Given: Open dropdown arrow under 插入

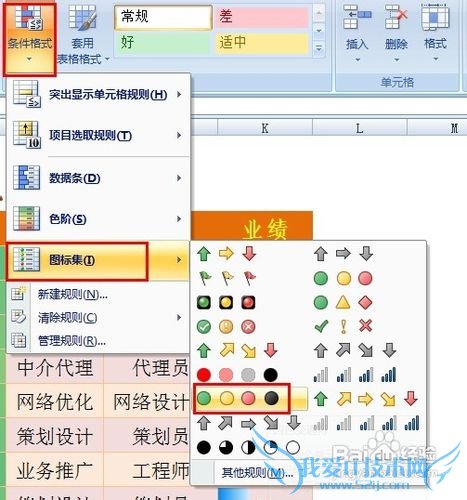Looking at the screenshot, I should [358, 60].
